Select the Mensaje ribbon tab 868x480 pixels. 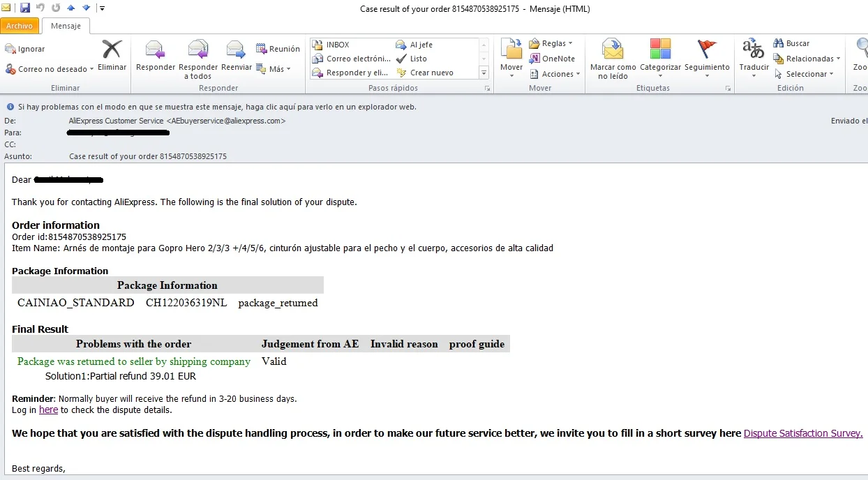click(x=66, y=26)
